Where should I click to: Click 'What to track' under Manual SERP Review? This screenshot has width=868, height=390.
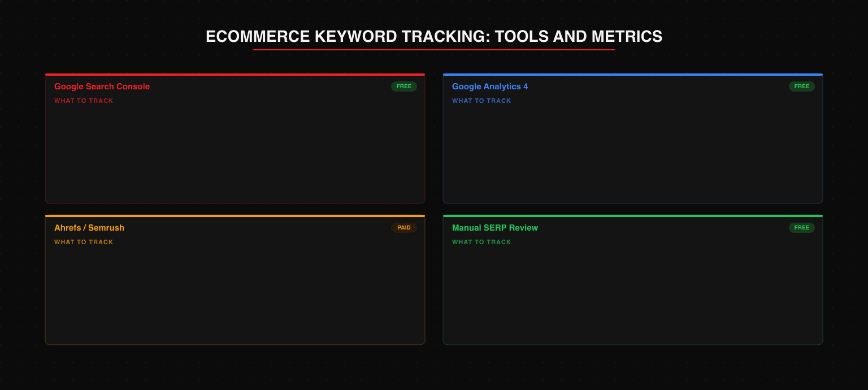pyautogui.click(x=481, y=242)
